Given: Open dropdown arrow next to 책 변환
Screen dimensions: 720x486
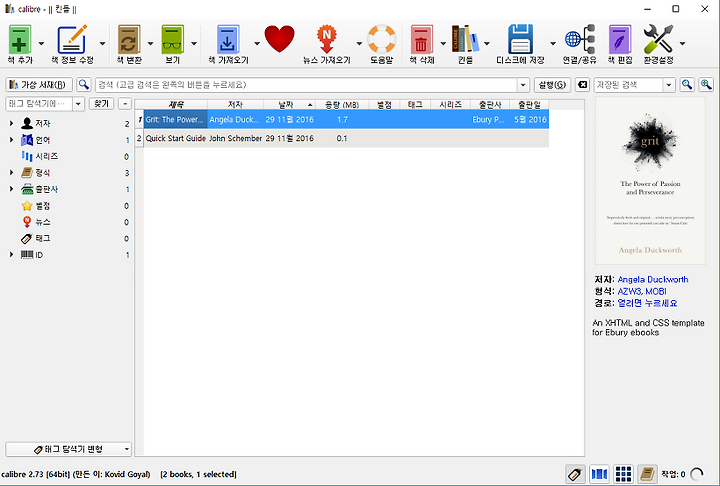Looking at the screenshot, I should coord(150,44).
